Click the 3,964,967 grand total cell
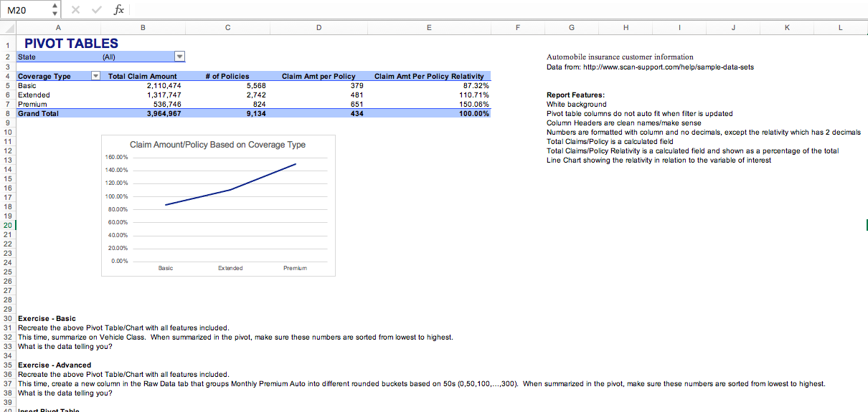Image resolution: width=868 pixels, height=412 pixels. [164, 113]
